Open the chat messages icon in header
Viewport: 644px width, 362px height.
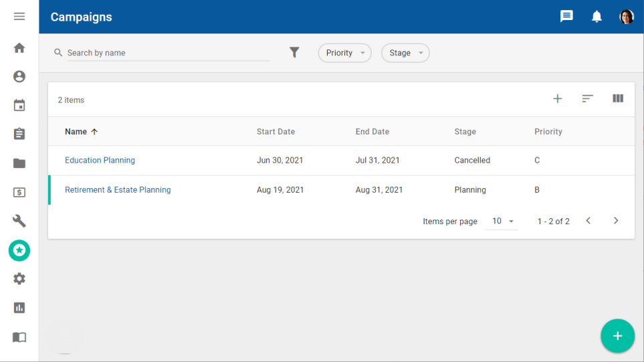pyautogui.click(x=566, y=17)
